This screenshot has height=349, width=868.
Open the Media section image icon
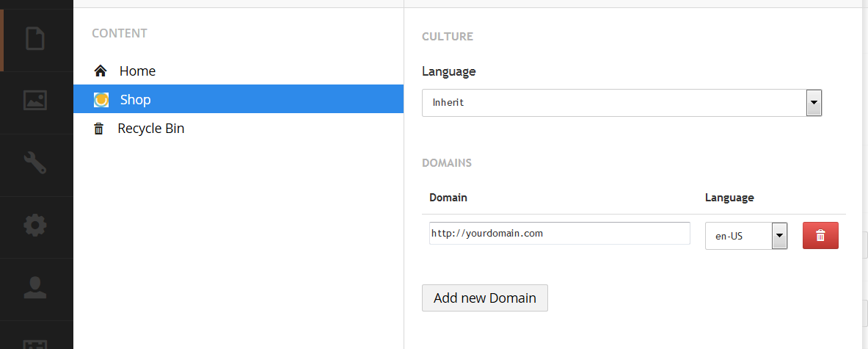35,100
